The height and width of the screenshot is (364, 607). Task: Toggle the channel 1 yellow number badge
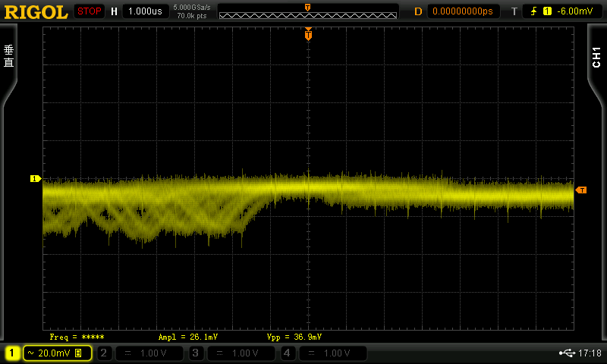[x=12, y=353]
